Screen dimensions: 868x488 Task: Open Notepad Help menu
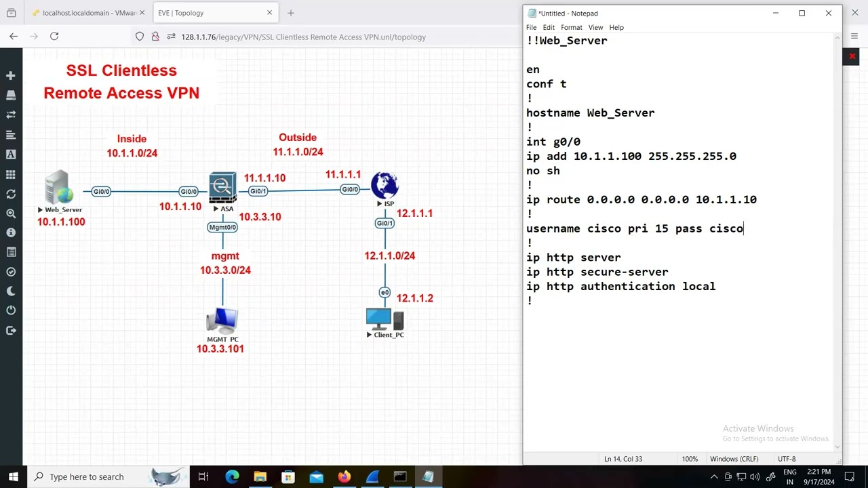coord(616,27)
